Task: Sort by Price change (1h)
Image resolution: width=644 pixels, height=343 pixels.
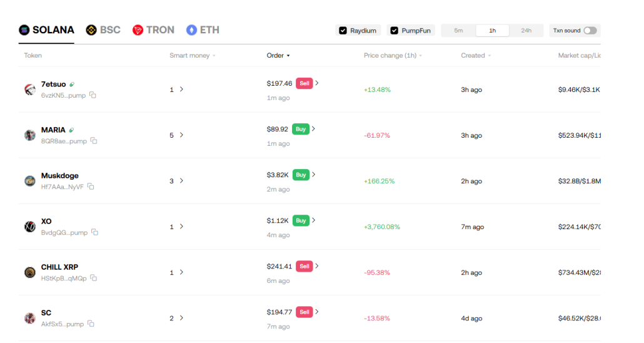Action: coord(393,56)
